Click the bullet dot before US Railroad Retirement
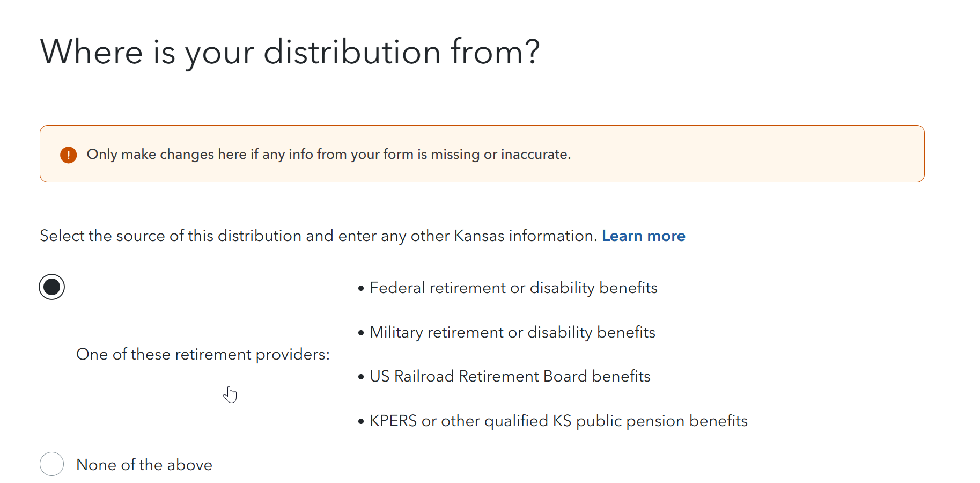Image resolution: width=980 pixels, height=483 pixels. (x=361, y=377)
